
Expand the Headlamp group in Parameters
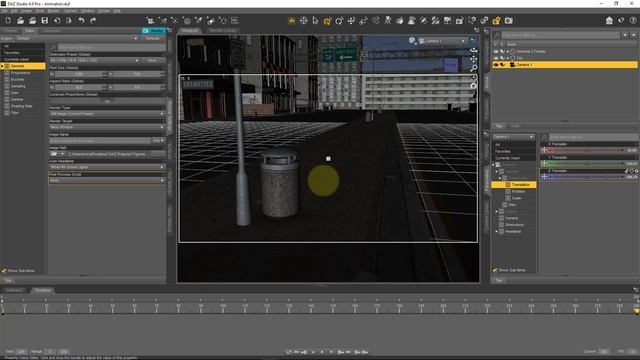497,231
